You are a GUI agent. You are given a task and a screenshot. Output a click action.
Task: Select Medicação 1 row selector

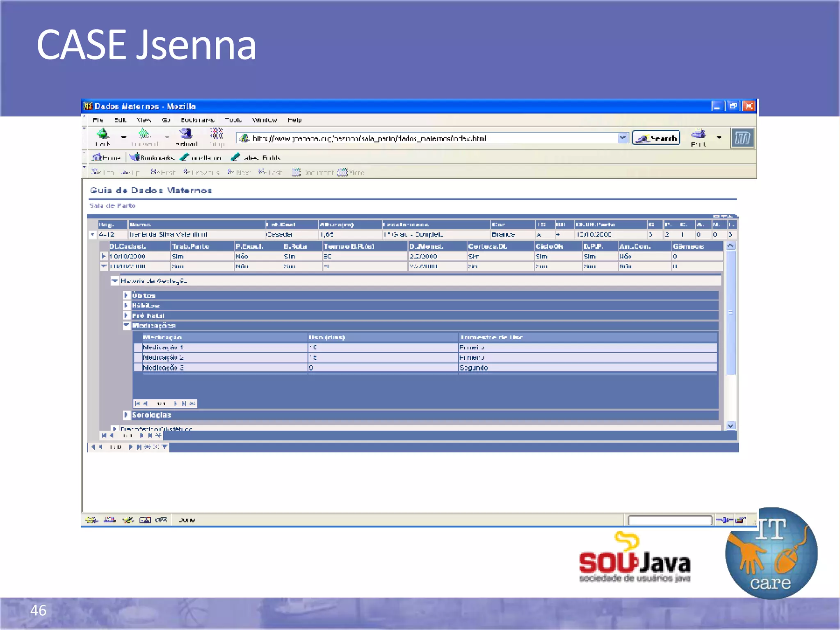(138, 347)
